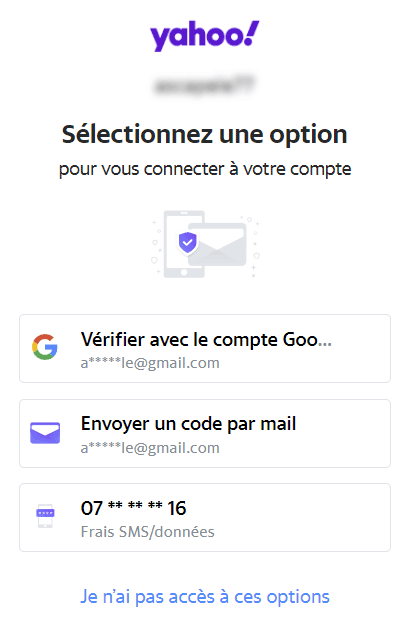
Task: Click the blurred account username
Action: tap(205, 85)
